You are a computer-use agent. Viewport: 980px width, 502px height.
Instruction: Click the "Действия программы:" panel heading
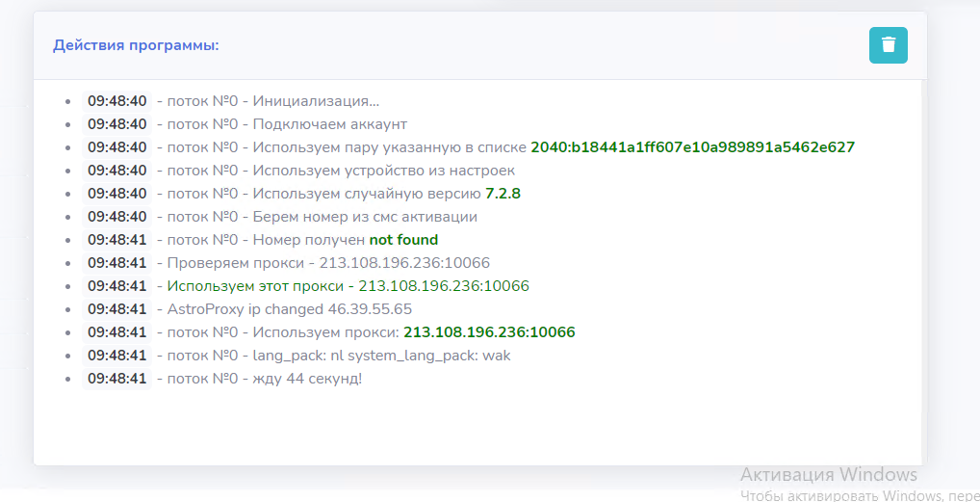coord(136,45)
